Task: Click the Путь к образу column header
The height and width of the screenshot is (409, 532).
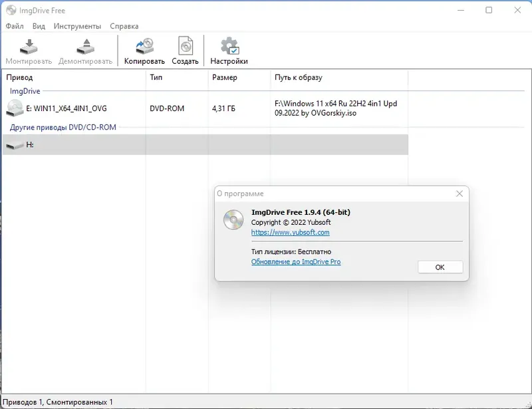Action: [x=339, y=77]
